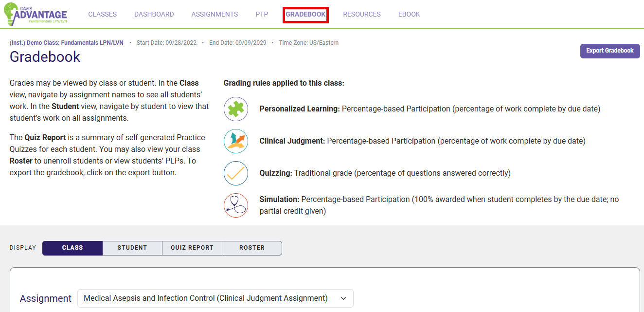Switch display to Student view
The width and height of the screenshot is (644, 312).
(132, 248)
